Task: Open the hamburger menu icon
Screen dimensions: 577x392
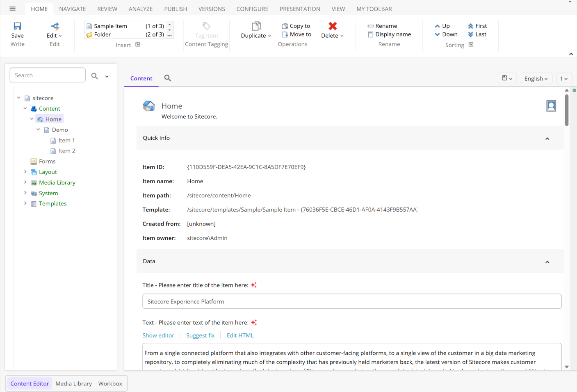Action: click(12, 9)
